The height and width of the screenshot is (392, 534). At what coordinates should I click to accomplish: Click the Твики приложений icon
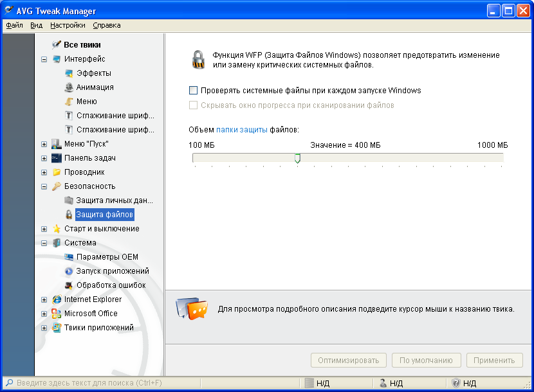(57, 328)
